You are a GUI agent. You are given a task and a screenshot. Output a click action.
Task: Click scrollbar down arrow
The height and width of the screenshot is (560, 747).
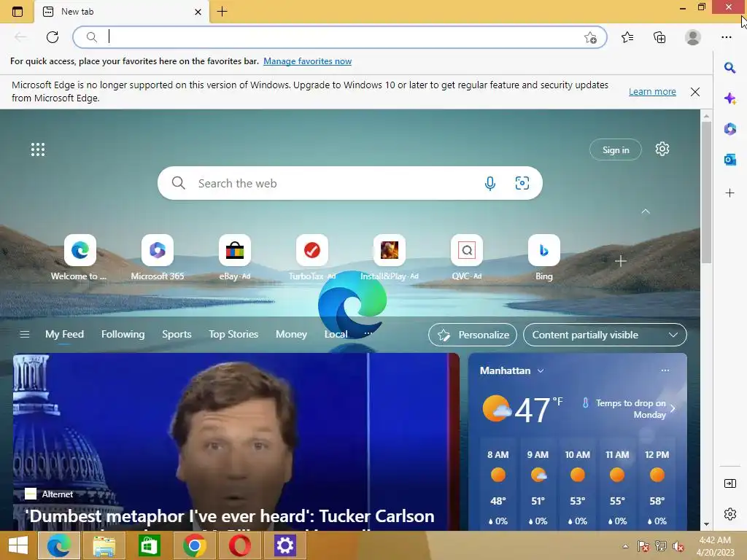tap(706, 524)
